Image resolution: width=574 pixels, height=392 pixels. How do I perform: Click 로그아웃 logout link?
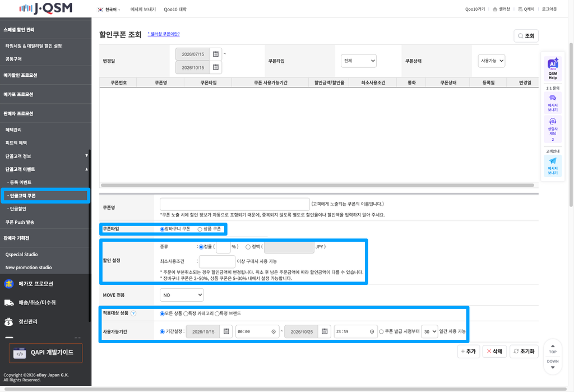[x=549, y=9]
